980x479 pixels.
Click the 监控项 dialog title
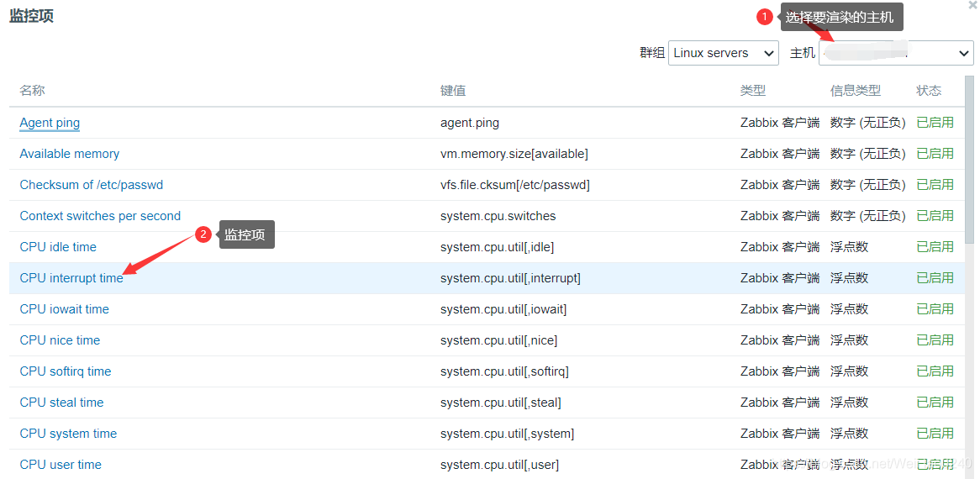coord(31,16)
